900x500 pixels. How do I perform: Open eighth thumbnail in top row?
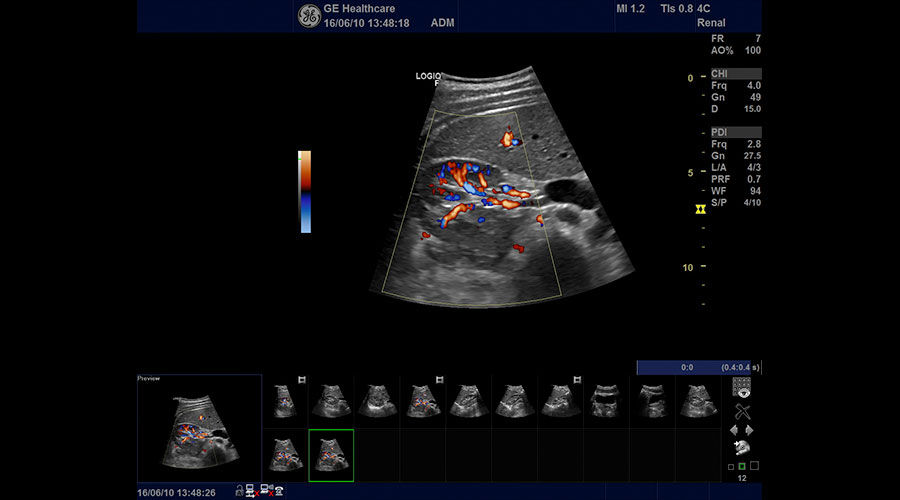tap(606, 401)
